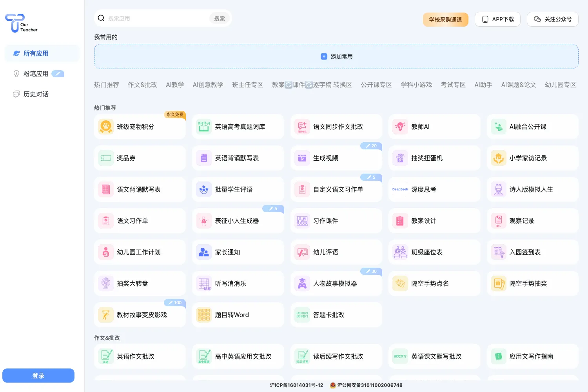Open the 英语背诵默写表 icon
This screenshot has height=392, width=588.
pos(204,158)
